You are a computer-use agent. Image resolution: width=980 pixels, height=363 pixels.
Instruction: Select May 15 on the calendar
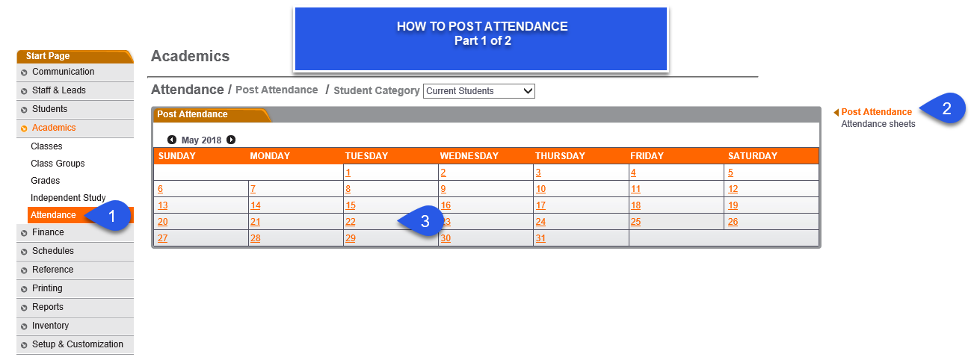point(350,205)
